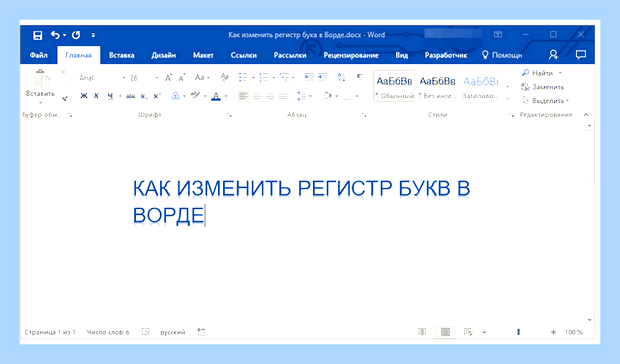The height and width of the screenshot is (364, 620).
Task: Open the Quick Access Toolbar customize arrow
Action: 93,35
